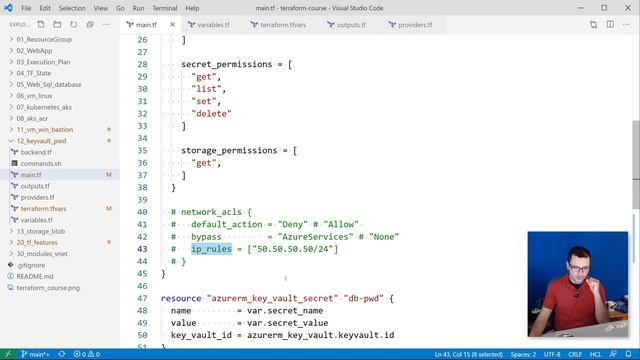
Task: Open Explorer more actions ellipsis
Action: (x=107, y=24)
